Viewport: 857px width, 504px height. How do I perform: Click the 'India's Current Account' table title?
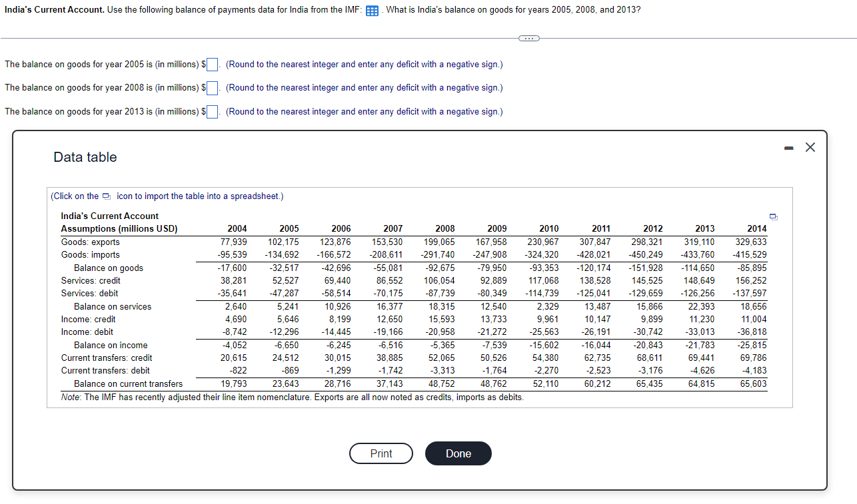pos(110,216)
